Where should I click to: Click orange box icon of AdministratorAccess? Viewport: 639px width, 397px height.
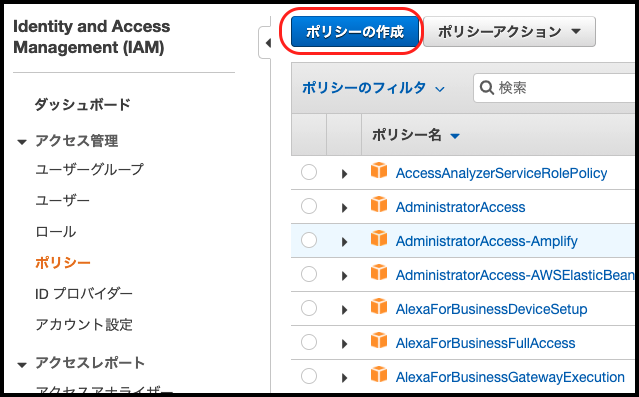pos(379,204)
